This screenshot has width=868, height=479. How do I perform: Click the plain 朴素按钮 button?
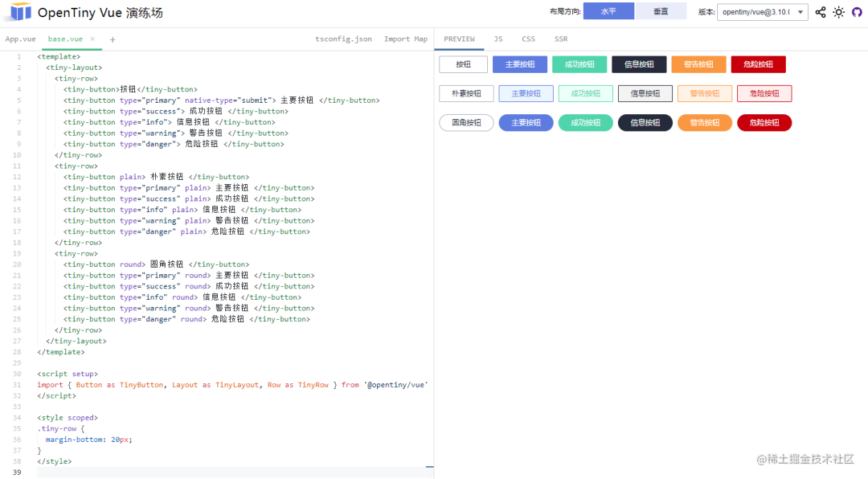point(466,93)
